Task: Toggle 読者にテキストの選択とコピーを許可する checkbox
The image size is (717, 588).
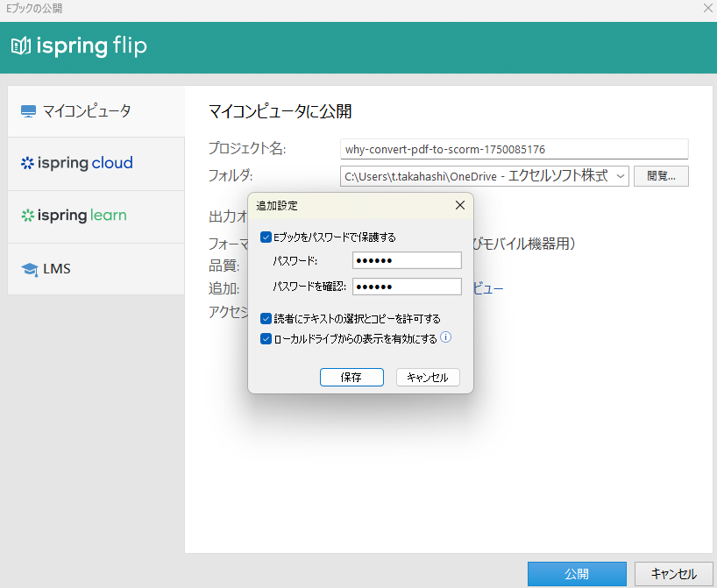Action: pos(266,318)
